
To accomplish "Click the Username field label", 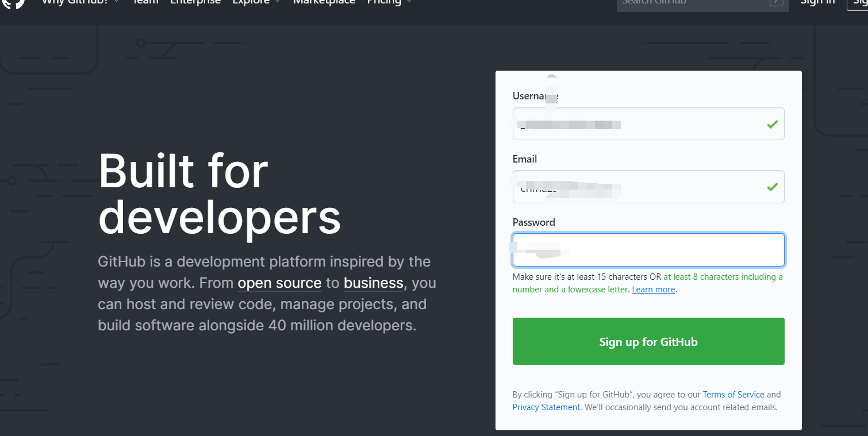I will (535, 96).
